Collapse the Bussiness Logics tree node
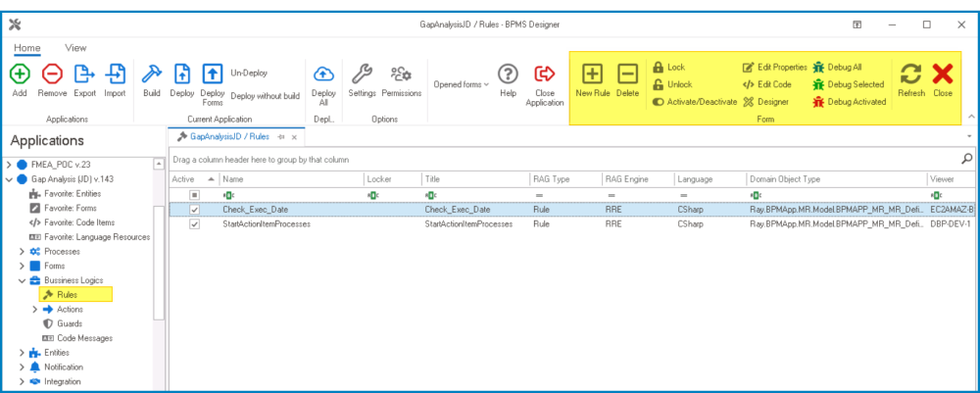The width and height of the screenshot is (980, 393). [x=23, y=280]
